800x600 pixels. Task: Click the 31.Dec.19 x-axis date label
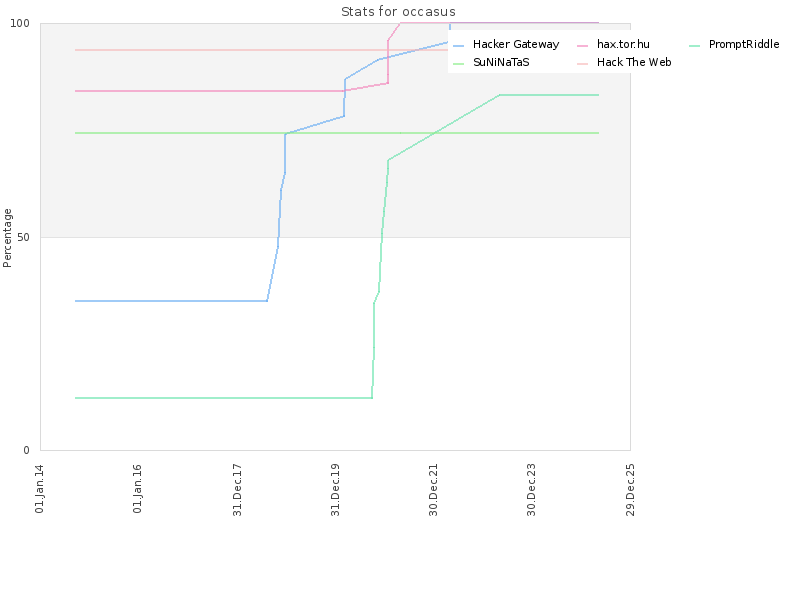click(x=335, y=489)
